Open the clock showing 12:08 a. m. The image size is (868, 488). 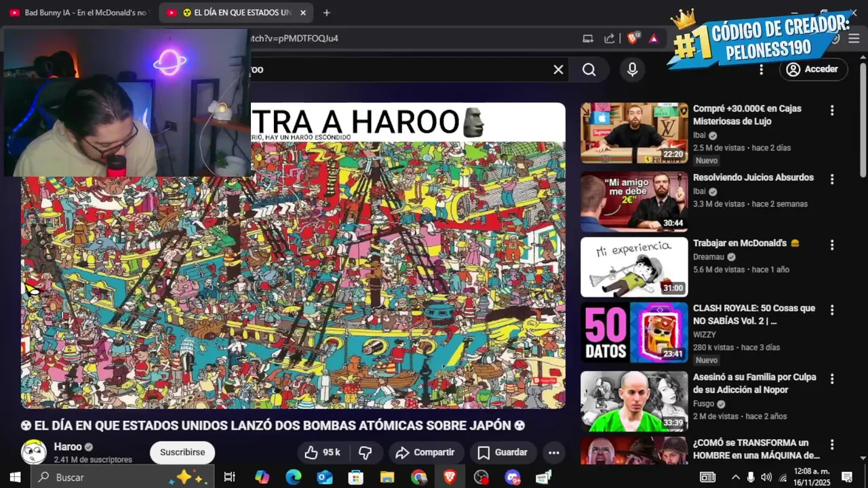(812, 477)
